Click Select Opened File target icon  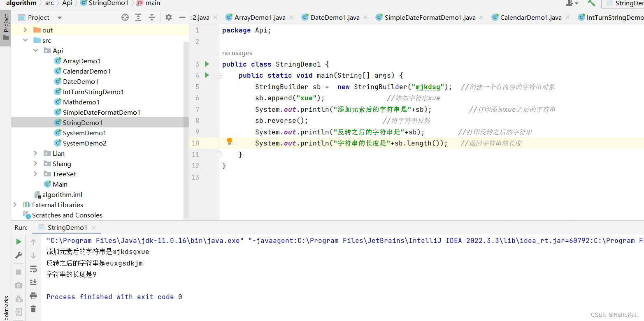125,17
